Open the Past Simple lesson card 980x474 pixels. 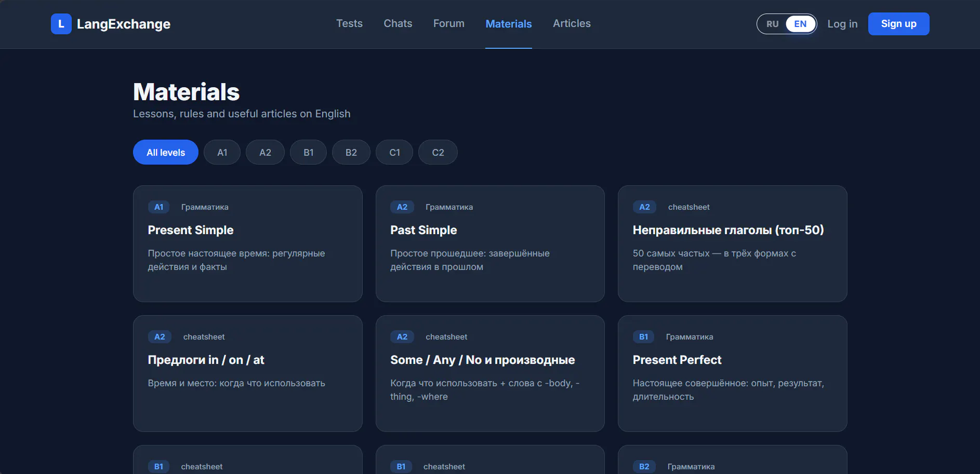pos(490,243)
